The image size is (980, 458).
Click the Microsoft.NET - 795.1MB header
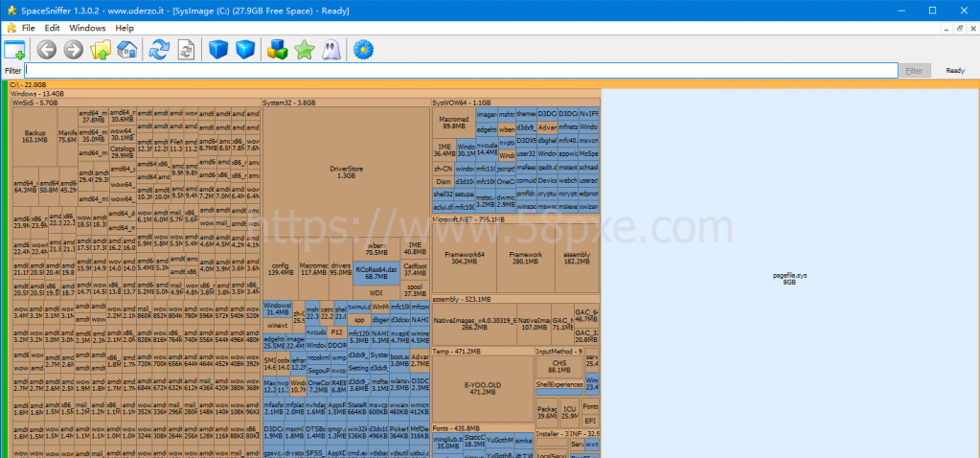coord(515,219)
